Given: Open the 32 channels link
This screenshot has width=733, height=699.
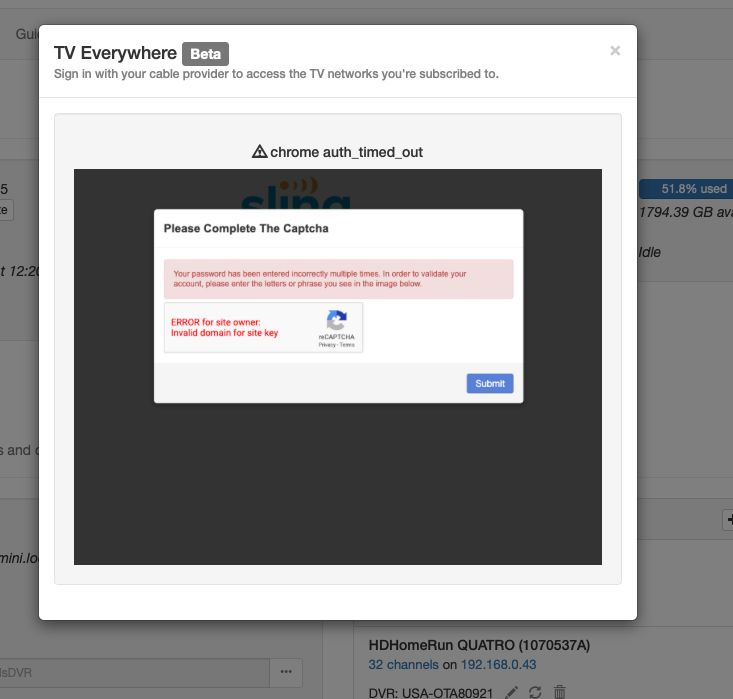Looking at the screenshot, I should coord(403,664).
